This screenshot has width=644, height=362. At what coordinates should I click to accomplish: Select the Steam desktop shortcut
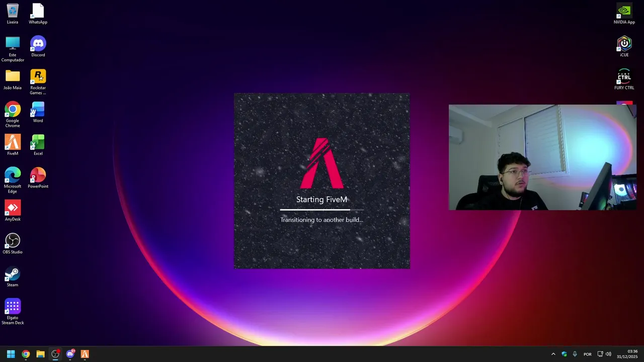[x=13, y=277]
